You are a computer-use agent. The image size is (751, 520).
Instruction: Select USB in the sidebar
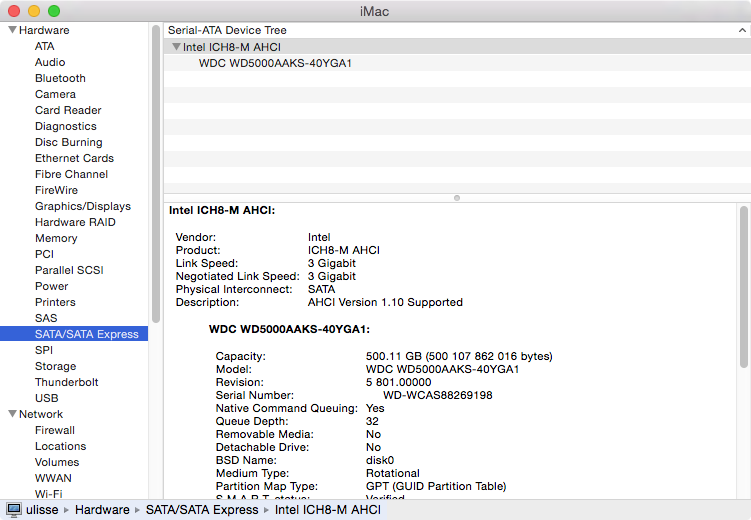coord(46,398)
